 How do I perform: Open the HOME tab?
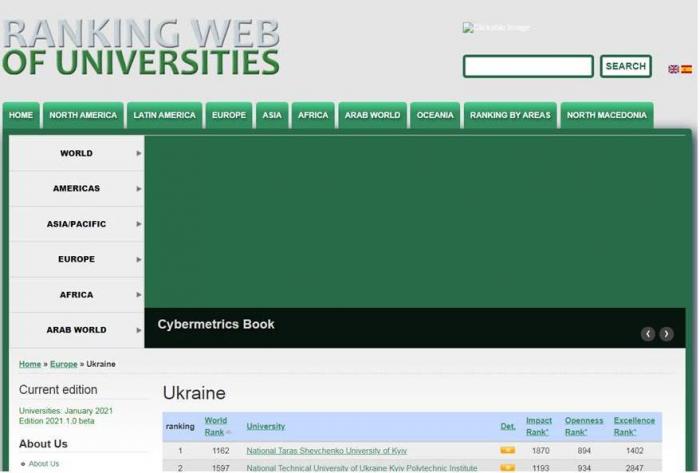(21, 115)
